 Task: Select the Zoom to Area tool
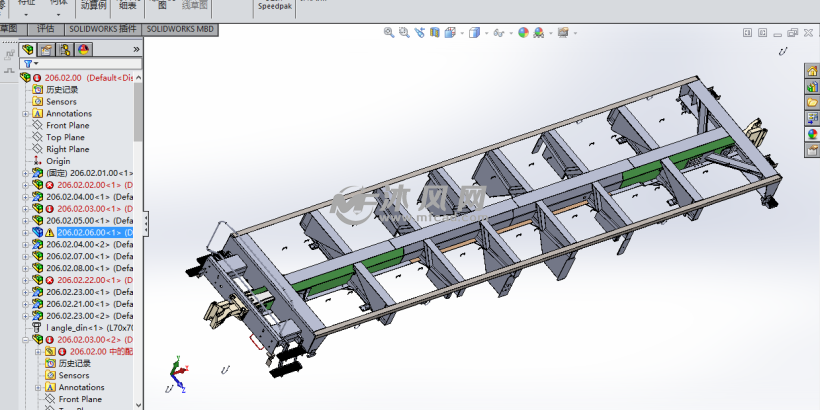tap(404, 32)
